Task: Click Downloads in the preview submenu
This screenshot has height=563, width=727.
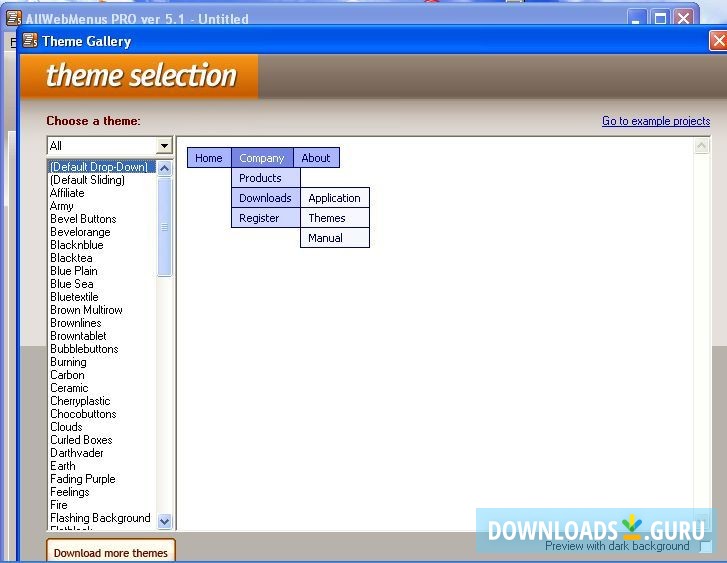Action: (x=266, y=198)
